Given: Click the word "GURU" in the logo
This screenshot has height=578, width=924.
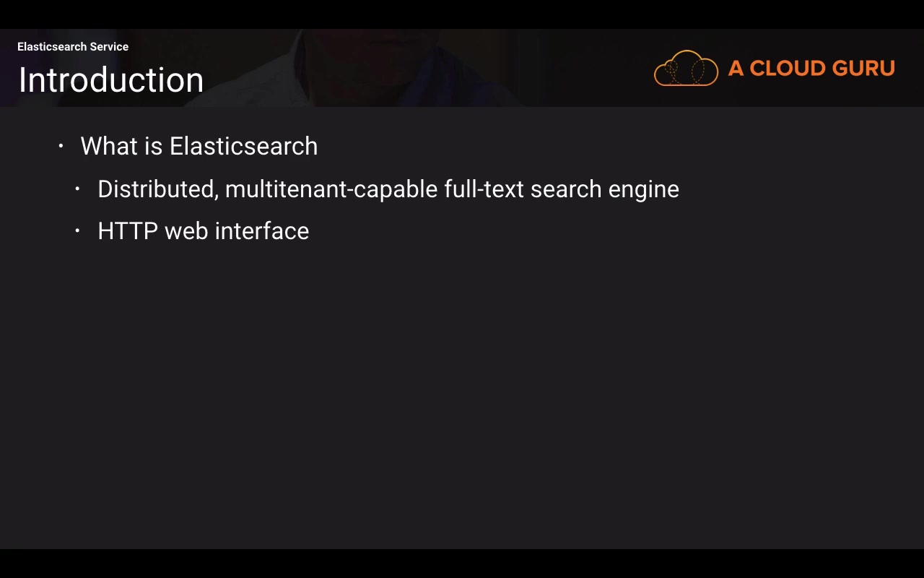Looking at the screenshot, I should 863,69.
